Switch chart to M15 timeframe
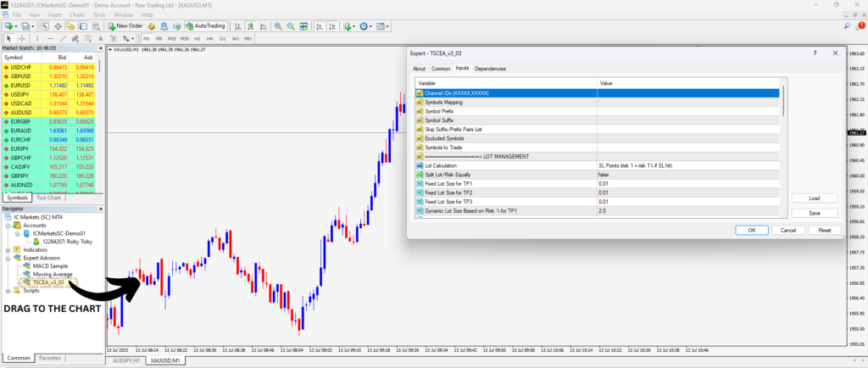Image resolution: width=868 pixels, height=368 pixels. pyautogui.click(x=171, y=39)
